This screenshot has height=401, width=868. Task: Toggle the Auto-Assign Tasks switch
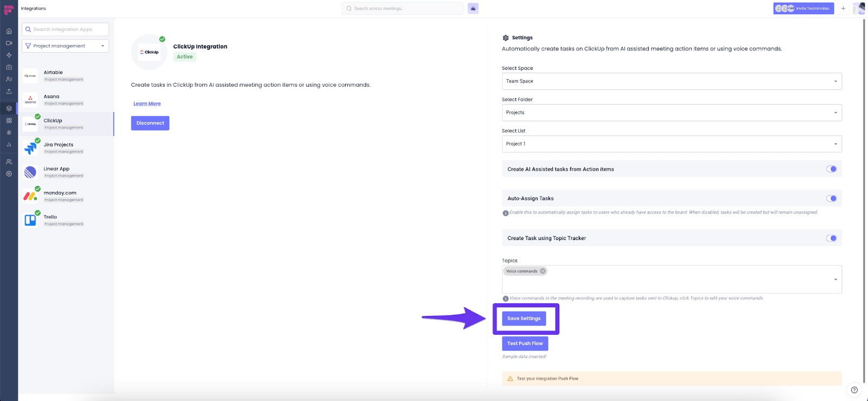[x=831, y=198]
